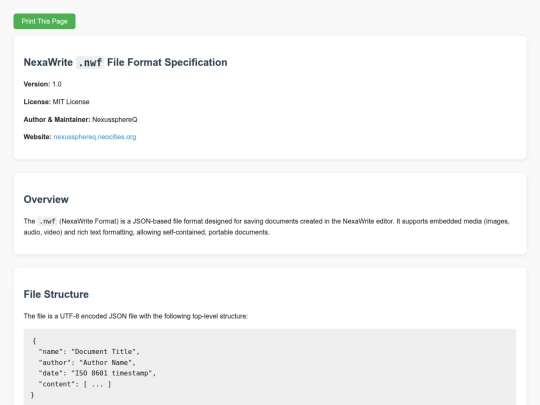Screen dimensions: 540x405
Task: Click the "content": [ ... ] code line
Action: pos(75,384)
